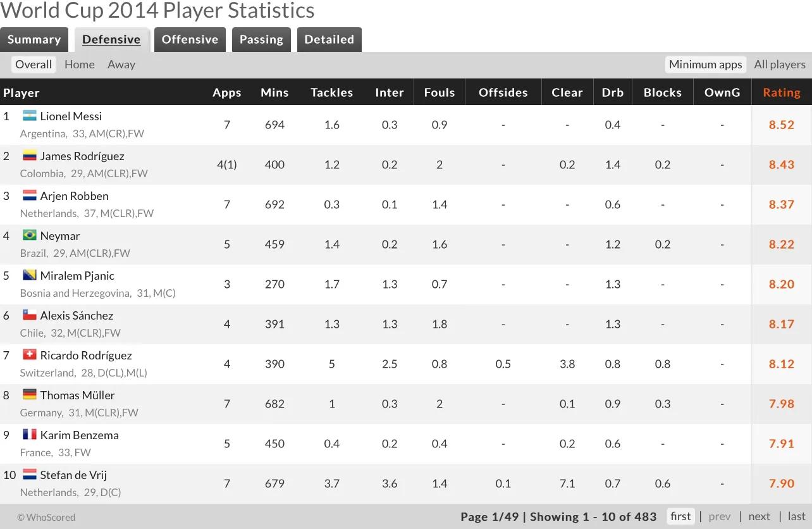This screenshot has height=529, width=812.
Task: Click the Chile flag beside Alexis Sánchez
Action: click(x=29, y=315)
